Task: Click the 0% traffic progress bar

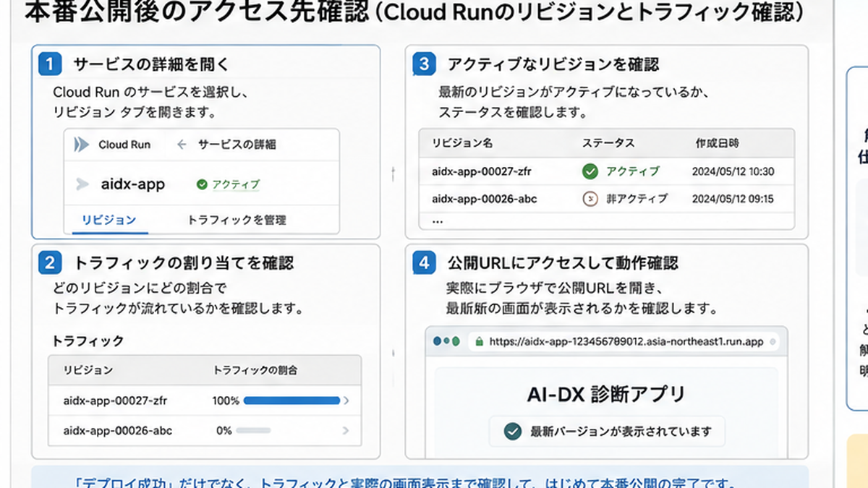Action: 253,430
